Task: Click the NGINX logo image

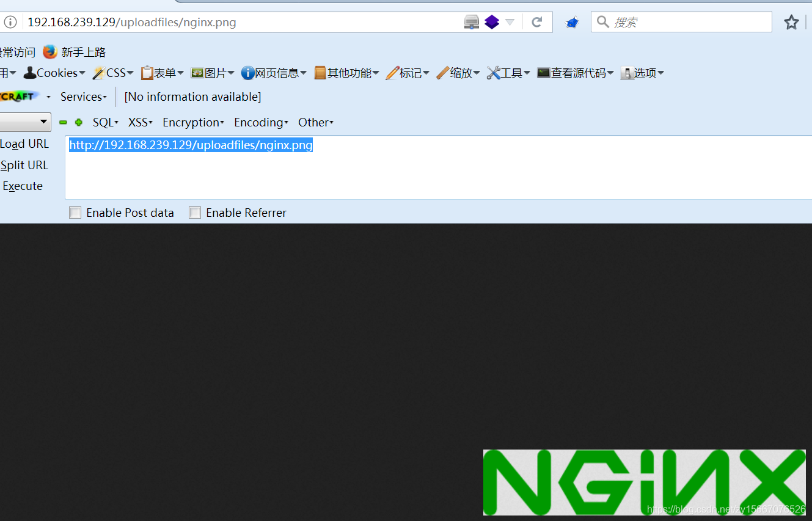Action: pyautogui.click(x=645, y=483)
